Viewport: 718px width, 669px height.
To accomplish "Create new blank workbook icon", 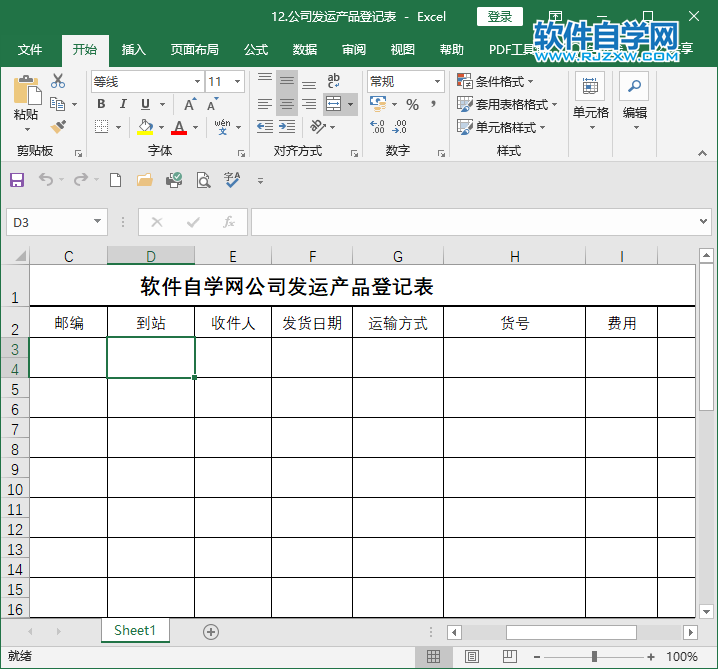I will (x=115, y=180).
